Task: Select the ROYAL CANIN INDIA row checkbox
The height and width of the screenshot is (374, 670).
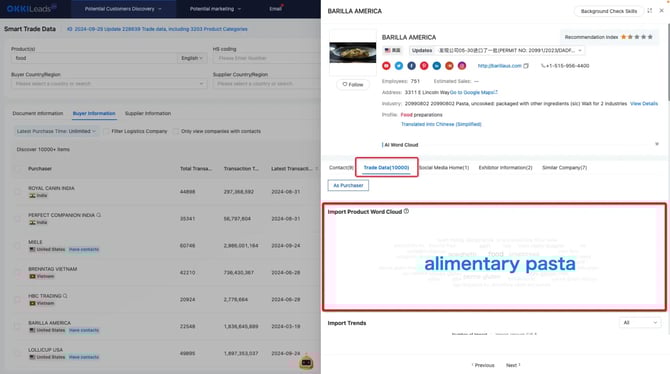Action: pos(18,192)
